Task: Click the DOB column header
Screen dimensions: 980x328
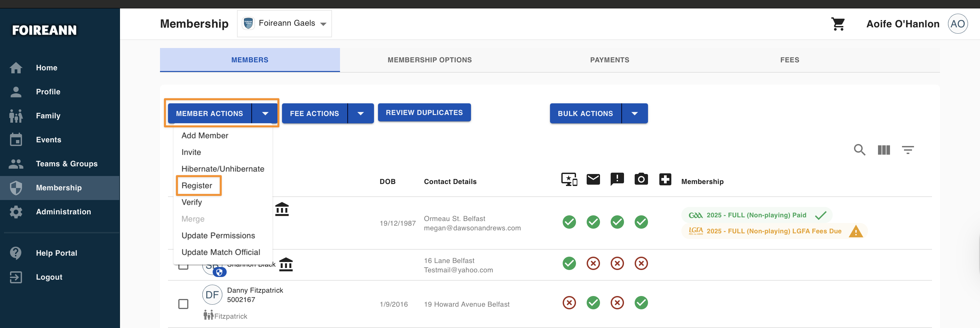Action: coord(387,182)
